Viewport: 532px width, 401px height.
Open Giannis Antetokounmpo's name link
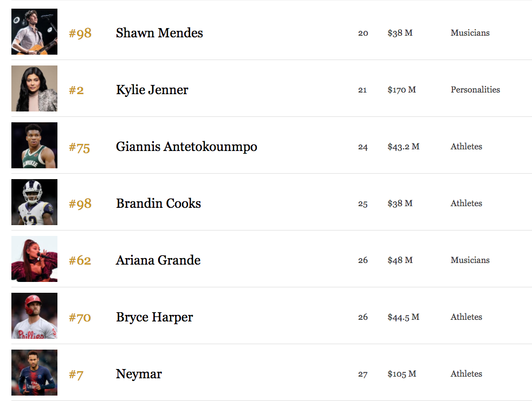coord(186,147)
